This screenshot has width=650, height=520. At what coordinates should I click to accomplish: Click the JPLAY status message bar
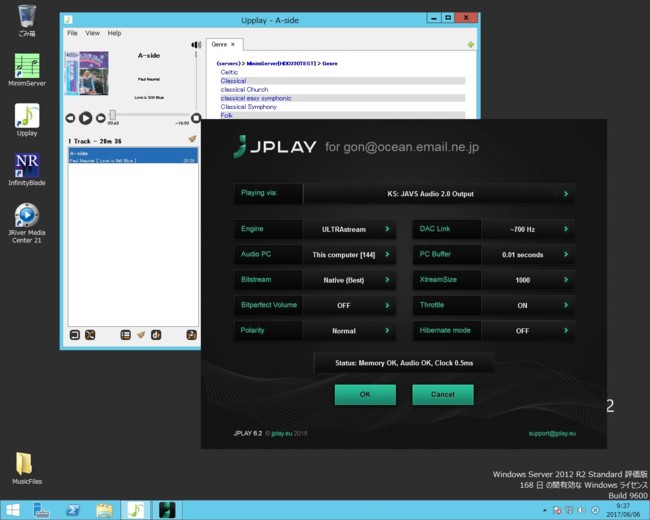pos(404,363)
